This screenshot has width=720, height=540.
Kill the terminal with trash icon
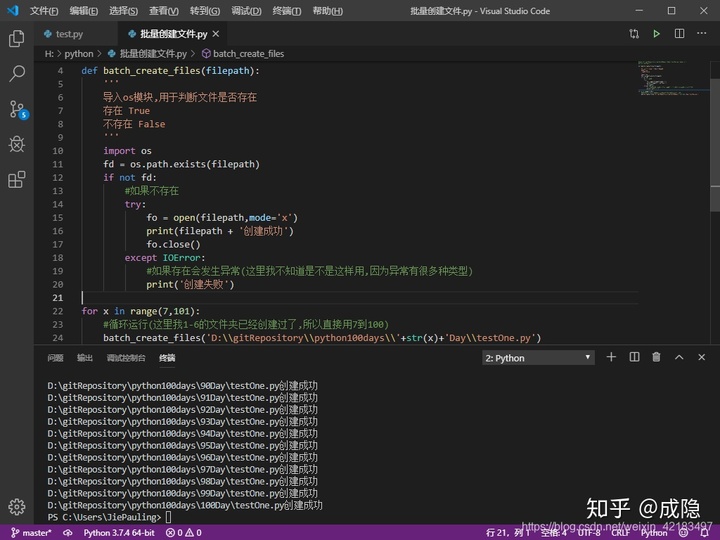[x=657, y=357]
